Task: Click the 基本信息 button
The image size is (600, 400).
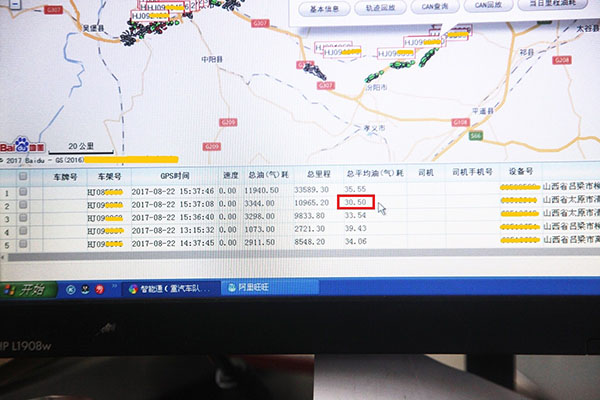Action: (x=323, y=8)
